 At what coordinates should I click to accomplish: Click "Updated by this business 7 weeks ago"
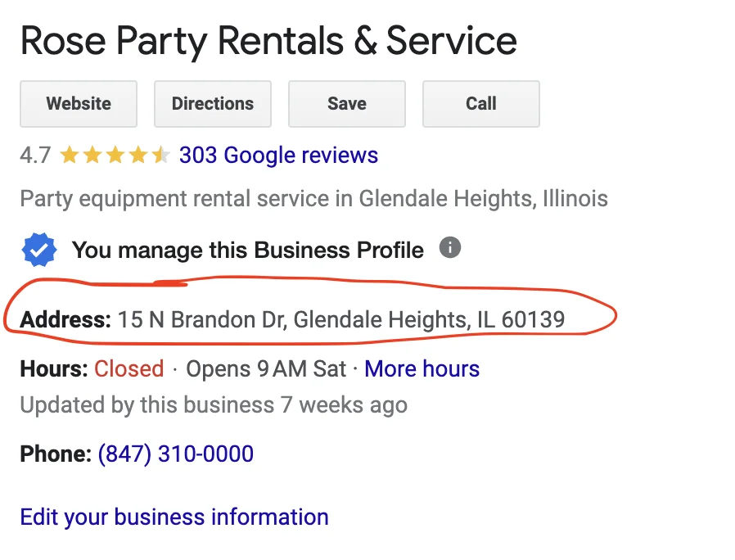214,405
